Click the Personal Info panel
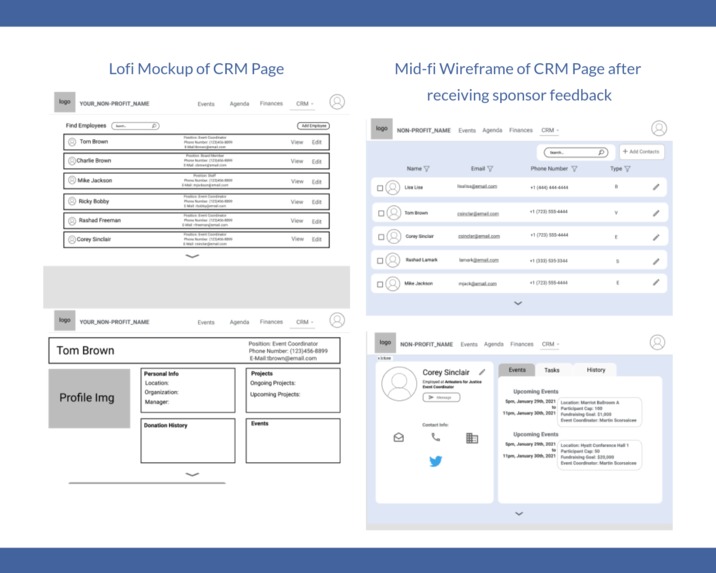Image resolution: width=716 pixels, height=573 pixels. [188, 390]
